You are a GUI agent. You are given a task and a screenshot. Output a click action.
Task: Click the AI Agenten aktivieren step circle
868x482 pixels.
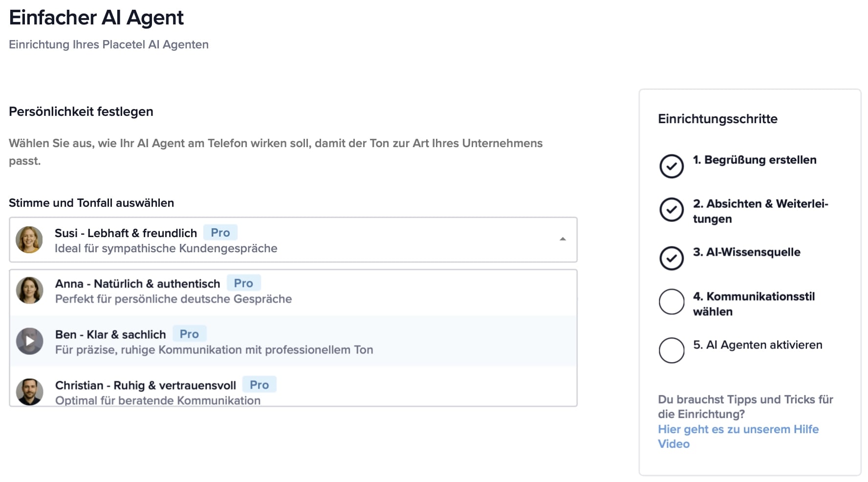tap(672, 350)
